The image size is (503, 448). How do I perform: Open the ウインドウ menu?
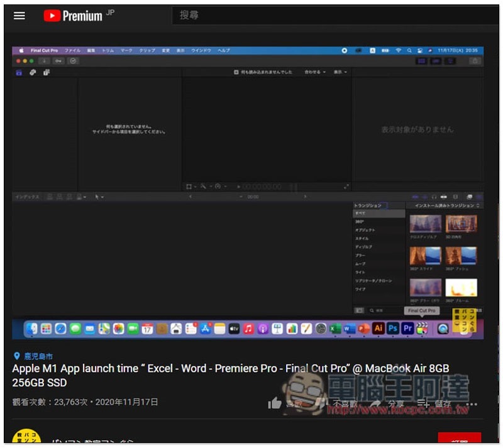coord(201,50)
